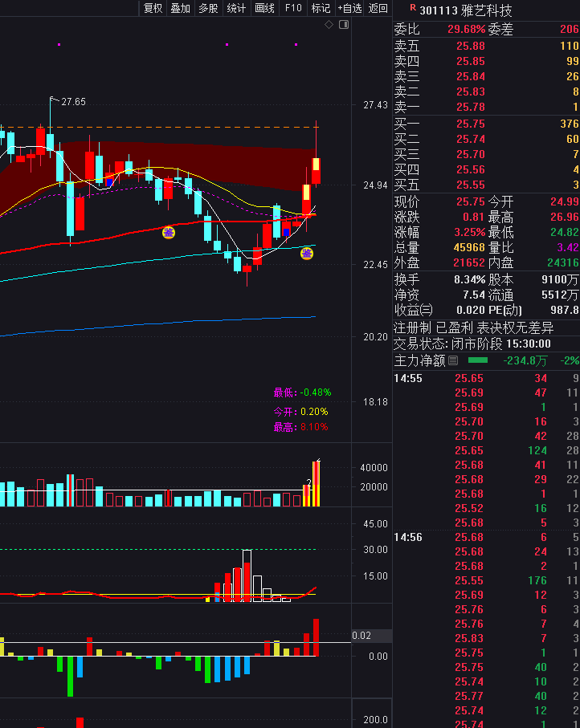Click the red R badge beside stock code

[x=413, y=9]
